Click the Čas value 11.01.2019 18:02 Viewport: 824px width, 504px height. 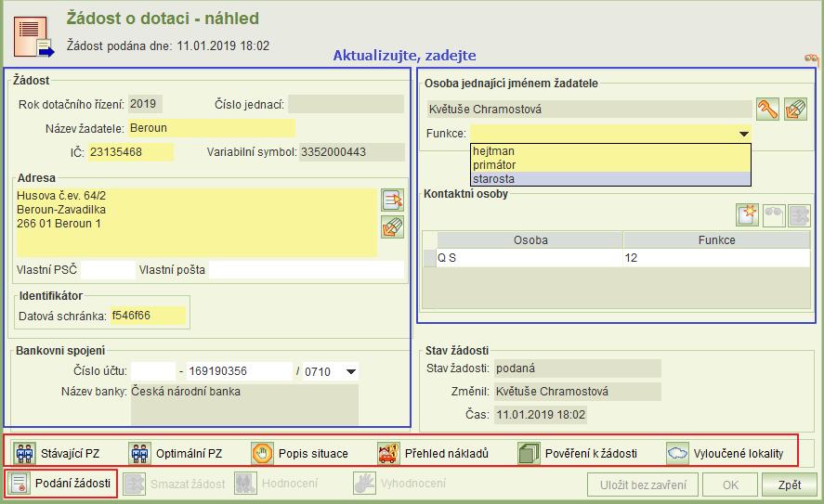(541, 415)
